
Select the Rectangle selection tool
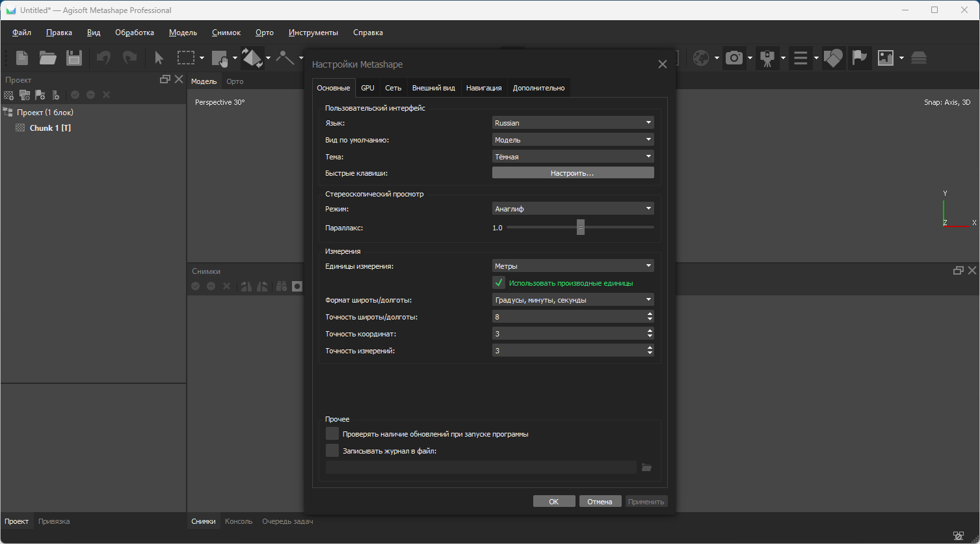[186, 58]
